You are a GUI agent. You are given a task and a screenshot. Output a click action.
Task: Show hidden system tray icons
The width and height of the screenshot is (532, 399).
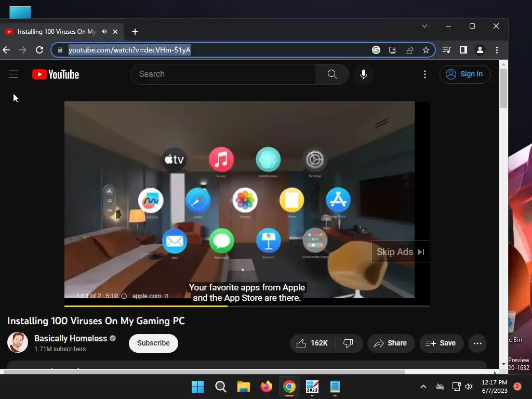423,387
